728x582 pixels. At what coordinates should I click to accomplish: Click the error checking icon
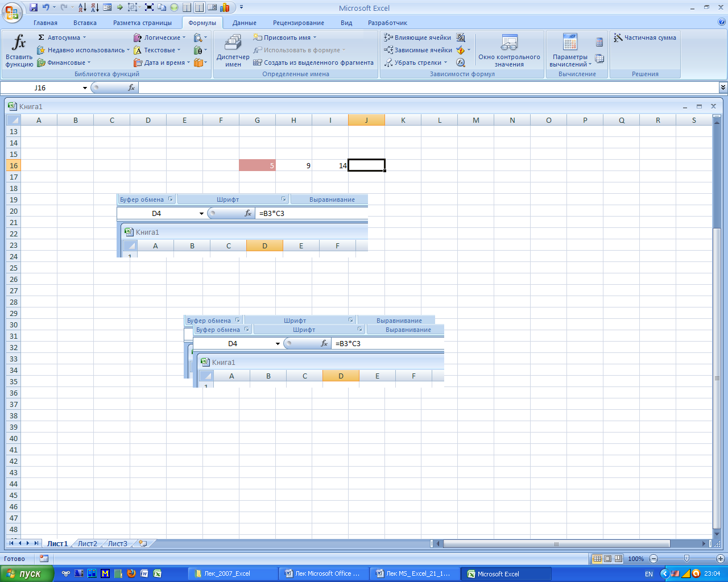click(x=461, y=50)
